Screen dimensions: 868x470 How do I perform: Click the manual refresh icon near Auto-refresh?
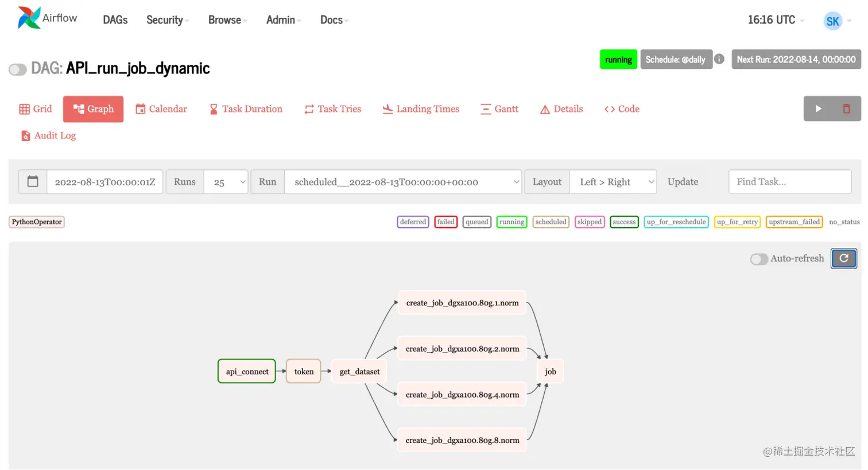[x=843, y=258]
